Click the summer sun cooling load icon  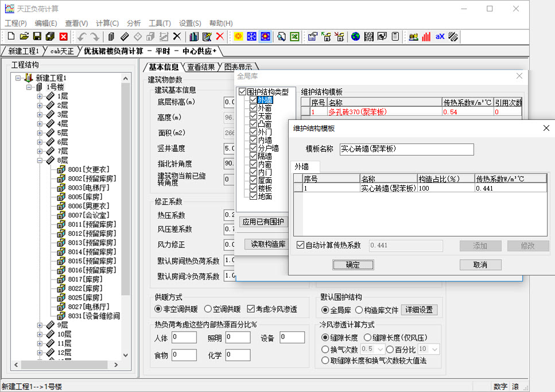click(238, 37)
